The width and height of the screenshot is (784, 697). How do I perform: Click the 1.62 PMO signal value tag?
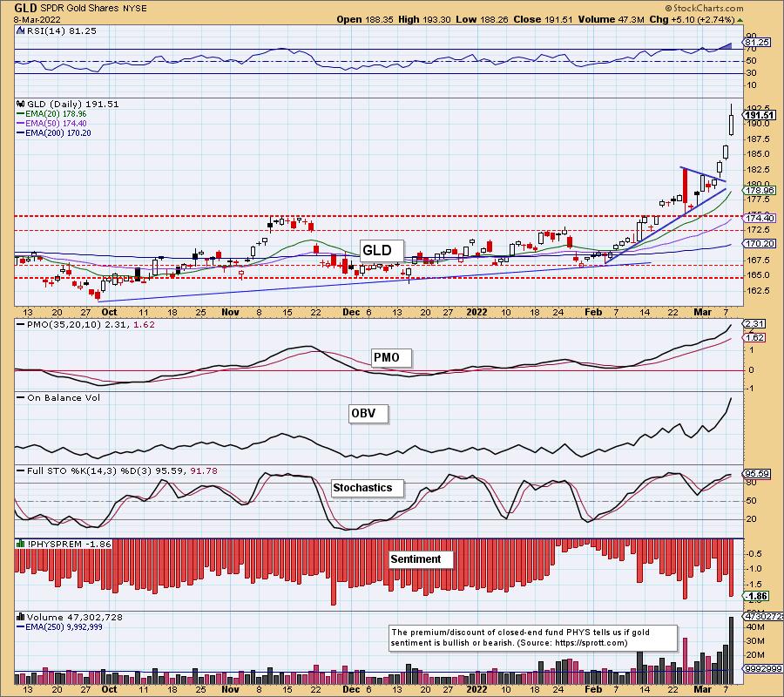(x=754, y=337)
